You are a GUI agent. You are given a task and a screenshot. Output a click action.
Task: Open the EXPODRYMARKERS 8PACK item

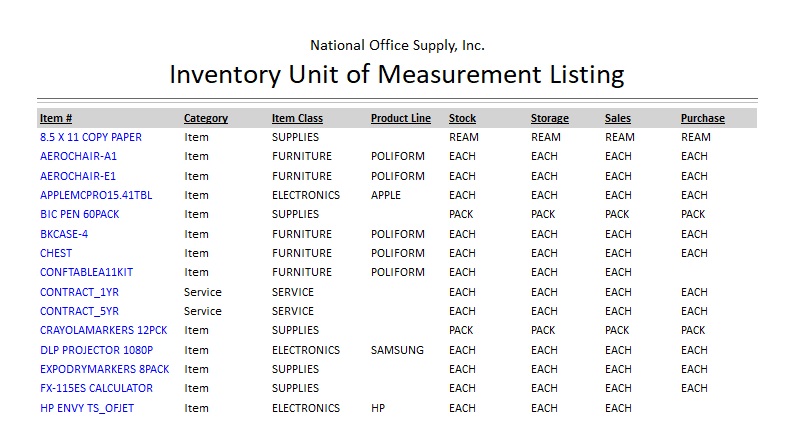tap(105, 369)
